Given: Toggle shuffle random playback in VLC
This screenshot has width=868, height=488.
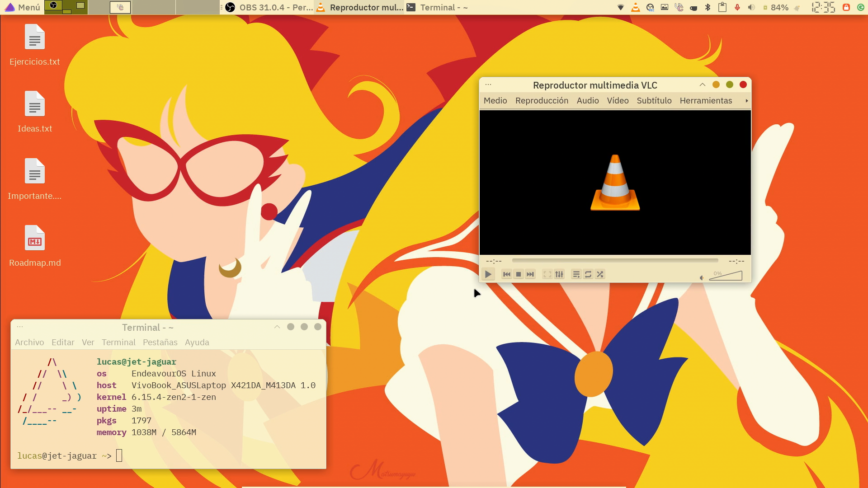Looking at the screenshot, I should pyautogui.click(x=600, y=274).
